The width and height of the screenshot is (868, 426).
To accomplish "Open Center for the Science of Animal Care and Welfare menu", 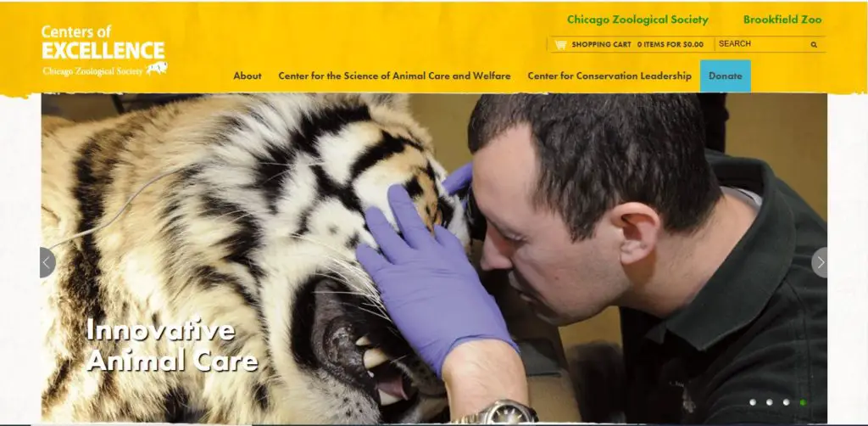I will pos(394,76).
